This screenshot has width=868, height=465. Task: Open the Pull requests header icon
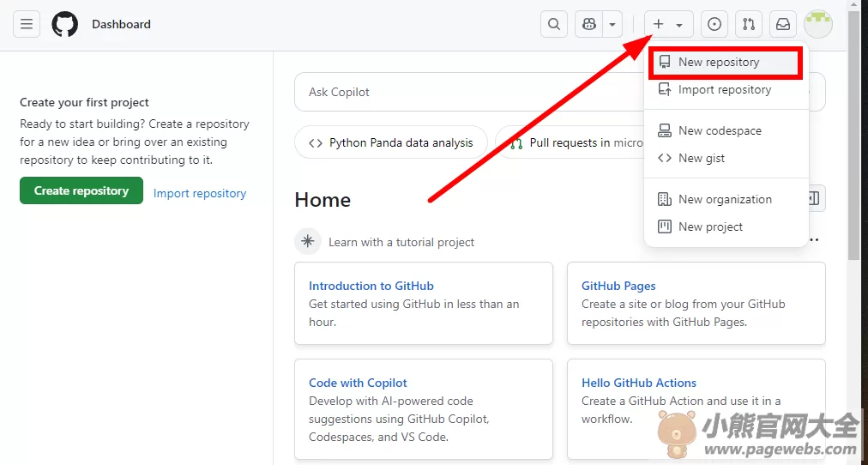(x=749, y=24)
